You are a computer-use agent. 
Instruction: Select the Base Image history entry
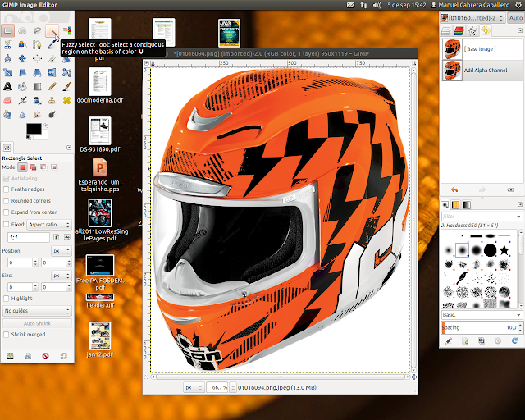pyautogui.click(x=482, y=49)
